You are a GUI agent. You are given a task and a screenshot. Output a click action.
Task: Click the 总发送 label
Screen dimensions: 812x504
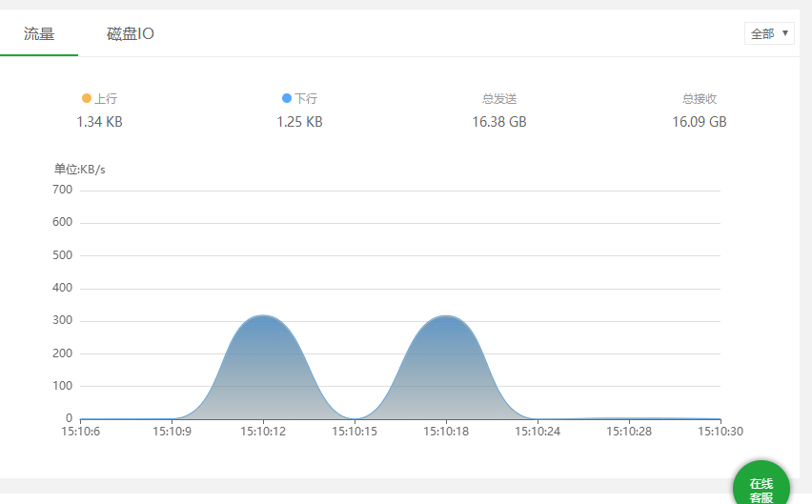tap(499, 98)
